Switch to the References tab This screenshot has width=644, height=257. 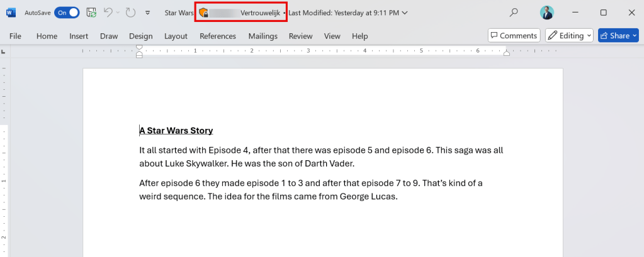[218, 36]
